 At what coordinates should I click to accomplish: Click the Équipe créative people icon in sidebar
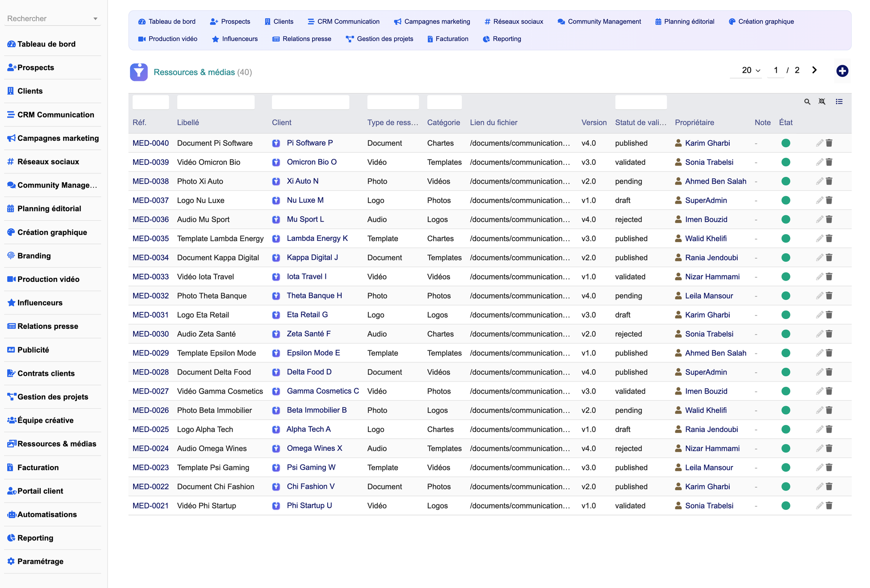pos(12,420)
